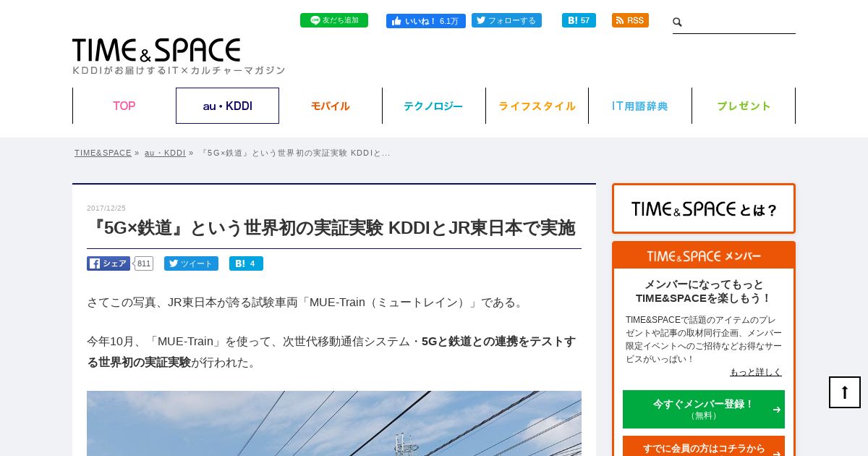Click the ツイート button under title

tap(191, 263)
